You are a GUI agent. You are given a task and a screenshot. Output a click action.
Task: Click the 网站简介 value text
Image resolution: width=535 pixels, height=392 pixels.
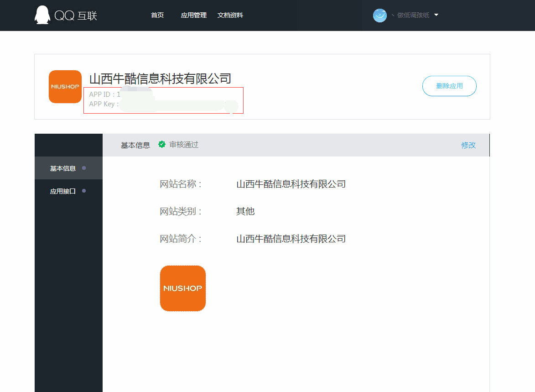click(x=291, y=239)
